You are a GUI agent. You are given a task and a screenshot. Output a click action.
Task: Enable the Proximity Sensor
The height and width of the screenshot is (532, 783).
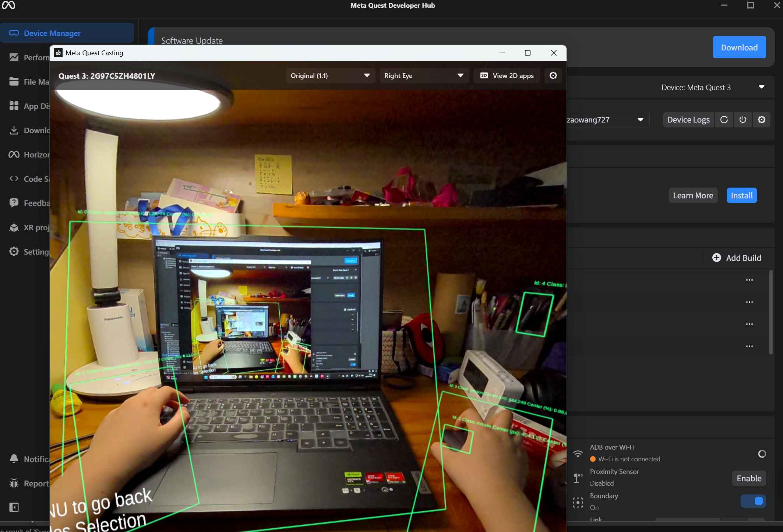[749, 478]
